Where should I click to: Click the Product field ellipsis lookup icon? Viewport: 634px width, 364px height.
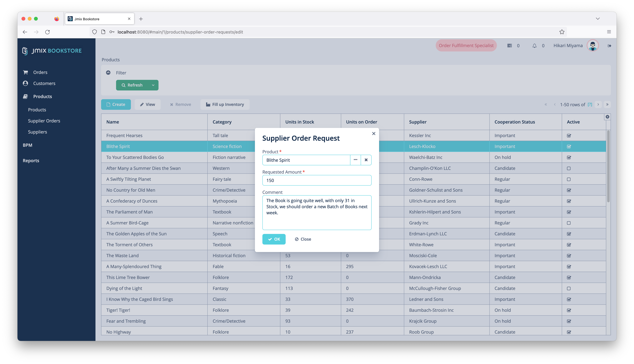tap(355, 160)
